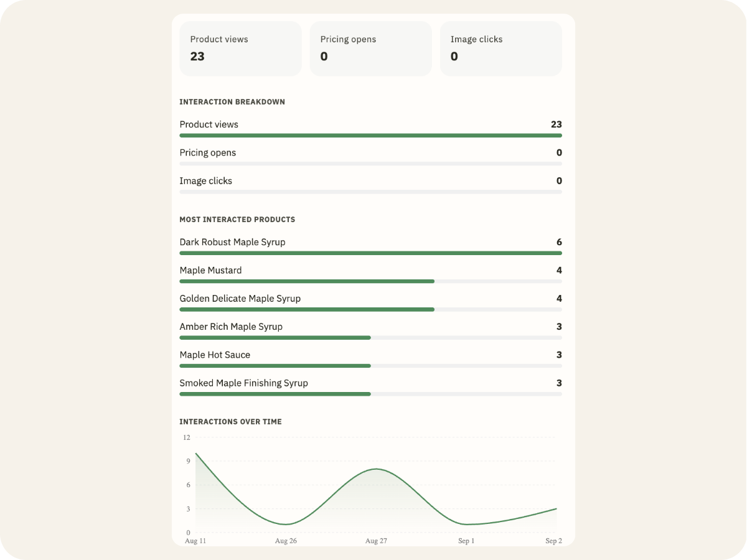This screenshot has height=560, width=747.
Task: Click the Maple Hot Sauce progress bar
Action: click(370, 366)
